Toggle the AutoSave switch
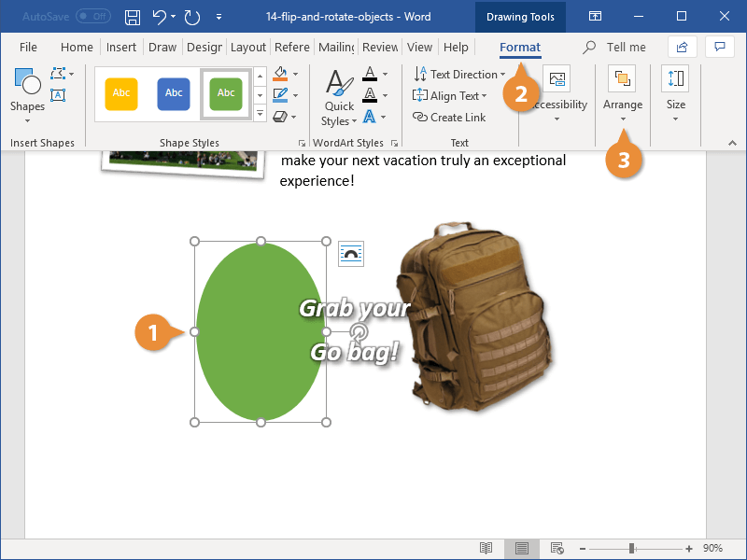The image size is (747, 560). pyautogui.click(x=92, y=17)
